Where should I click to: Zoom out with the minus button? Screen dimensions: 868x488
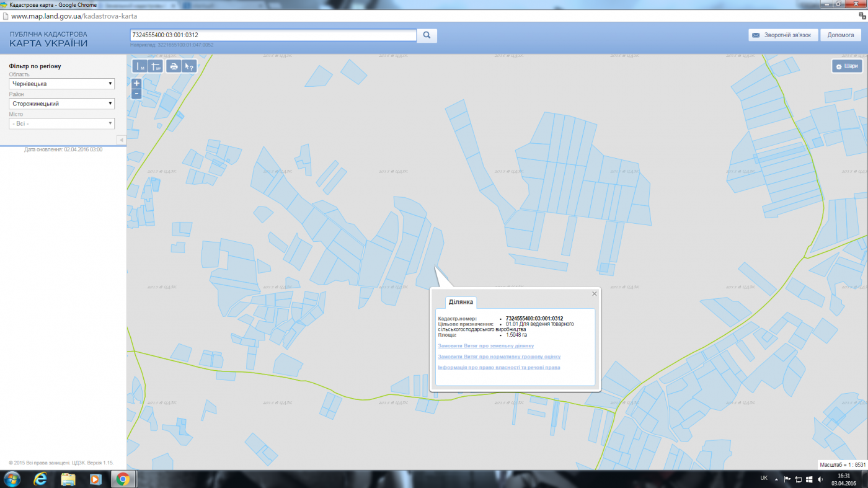coord(136,94)
